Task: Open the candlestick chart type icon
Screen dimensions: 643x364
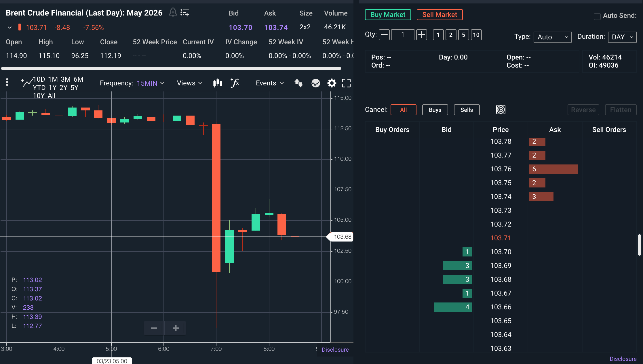Action: 218,83
